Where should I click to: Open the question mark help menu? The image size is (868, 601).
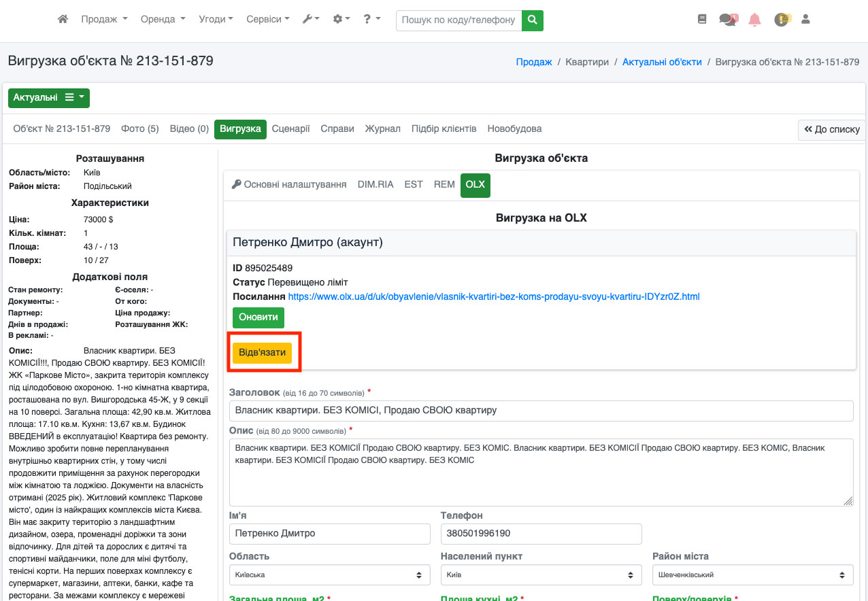pyautogui.click(x=371, y=20)
